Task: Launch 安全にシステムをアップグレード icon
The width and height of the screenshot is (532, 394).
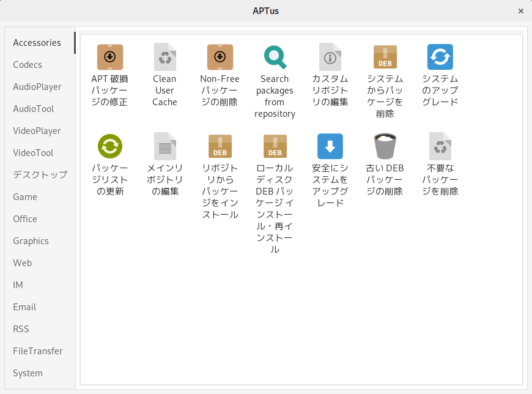Action: pos(330,146)
